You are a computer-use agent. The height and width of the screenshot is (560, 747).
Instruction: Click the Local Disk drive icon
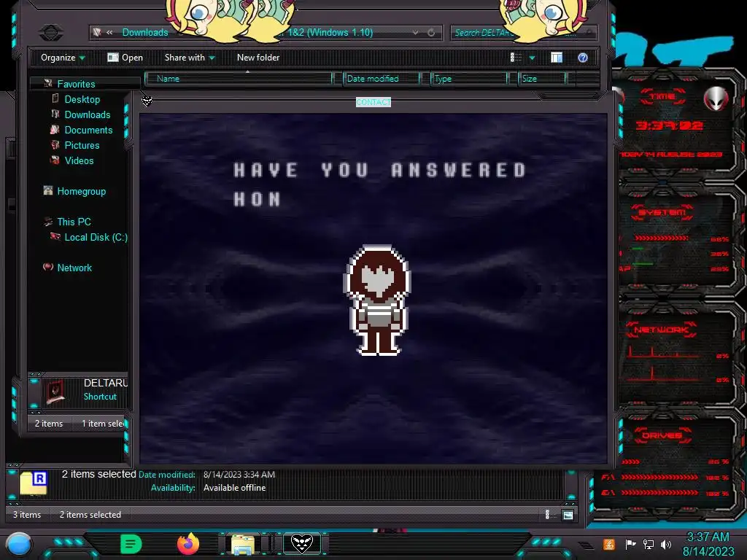pyautogui.click(x=55, y=237)
